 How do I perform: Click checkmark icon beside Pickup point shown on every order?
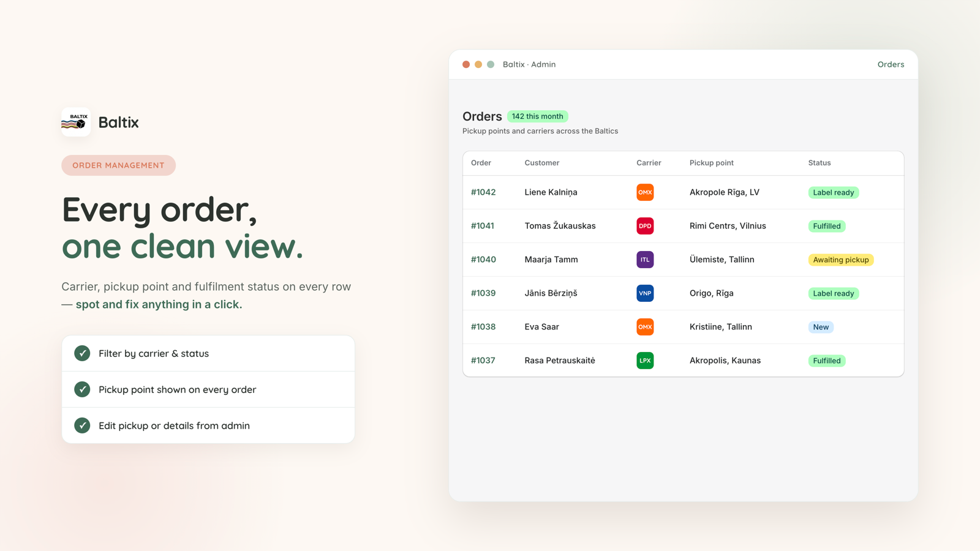pos(82,389)
